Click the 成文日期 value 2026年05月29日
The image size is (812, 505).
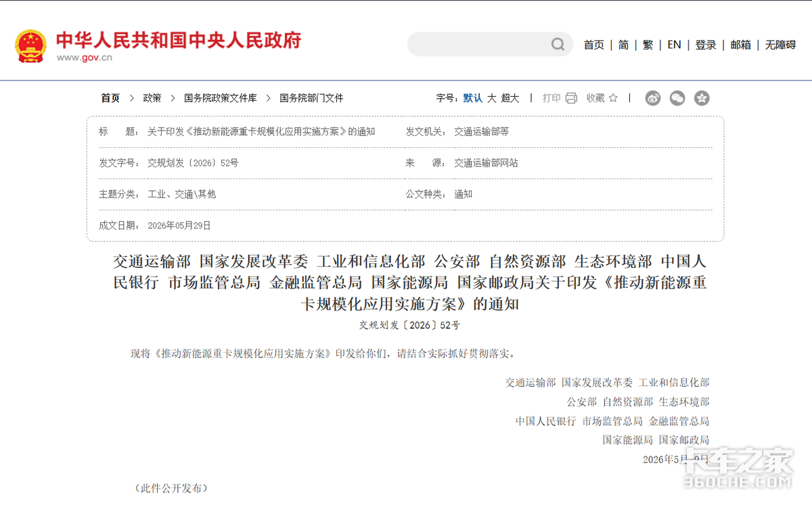click(179, 225)
